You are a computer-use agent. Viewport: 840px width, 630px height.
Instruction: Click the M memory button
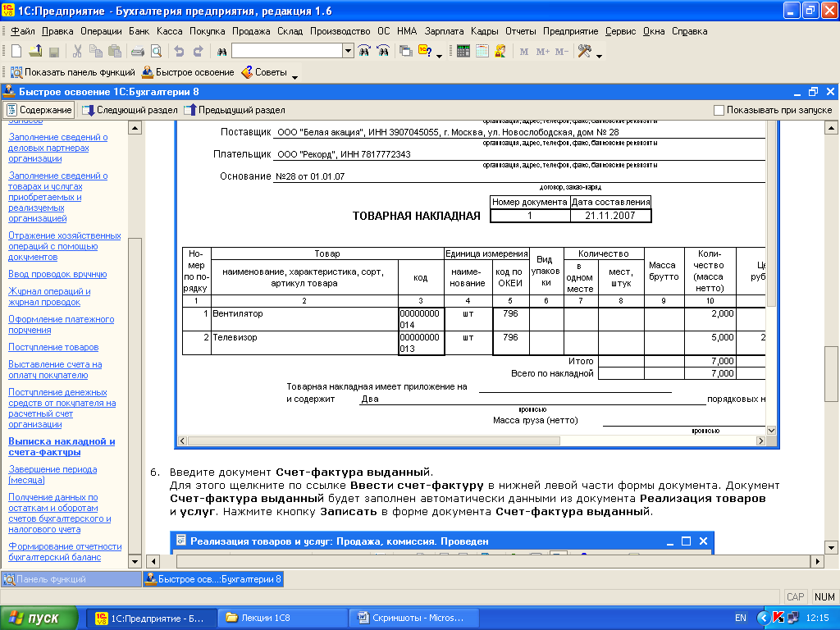click(x=524, y=52)
